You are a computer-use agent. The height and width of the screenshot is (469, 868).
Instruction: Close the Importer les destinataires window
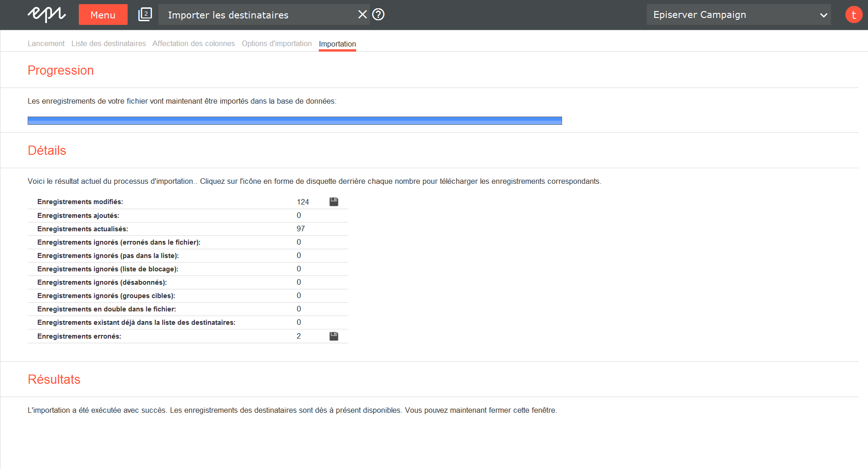363,14
